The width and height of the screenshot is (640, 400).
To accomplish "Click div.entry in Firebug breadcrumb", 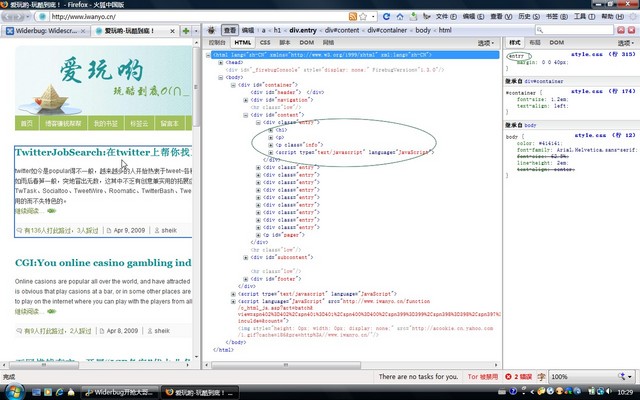I will (x=303, y=30).
